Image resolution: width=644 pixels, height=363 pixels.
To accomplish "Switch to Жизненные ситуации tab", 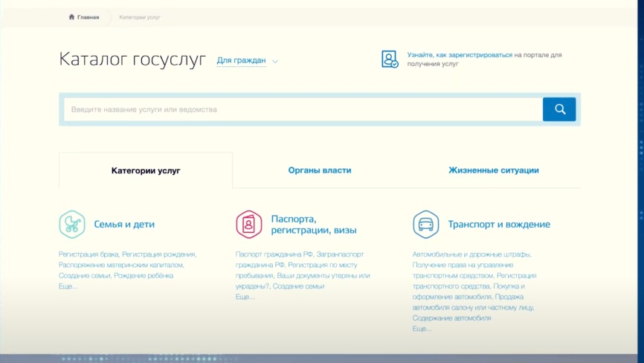I will (493, 170).
